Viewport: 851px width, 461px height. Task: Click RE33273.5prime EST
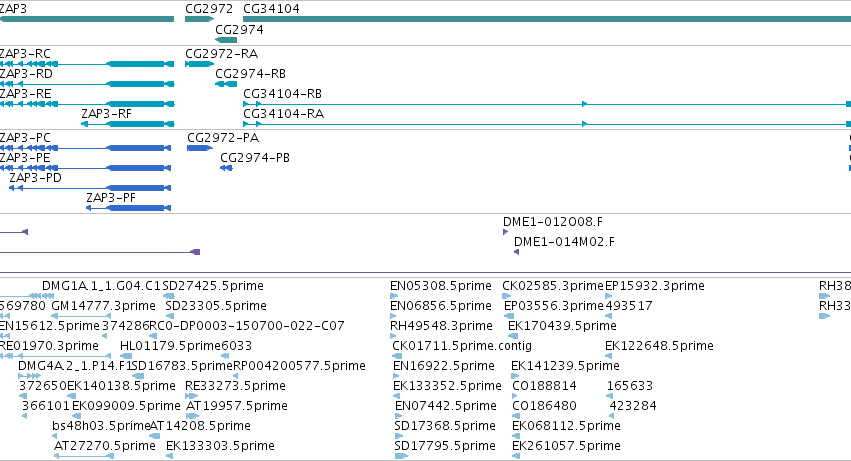tap(191, 396)
